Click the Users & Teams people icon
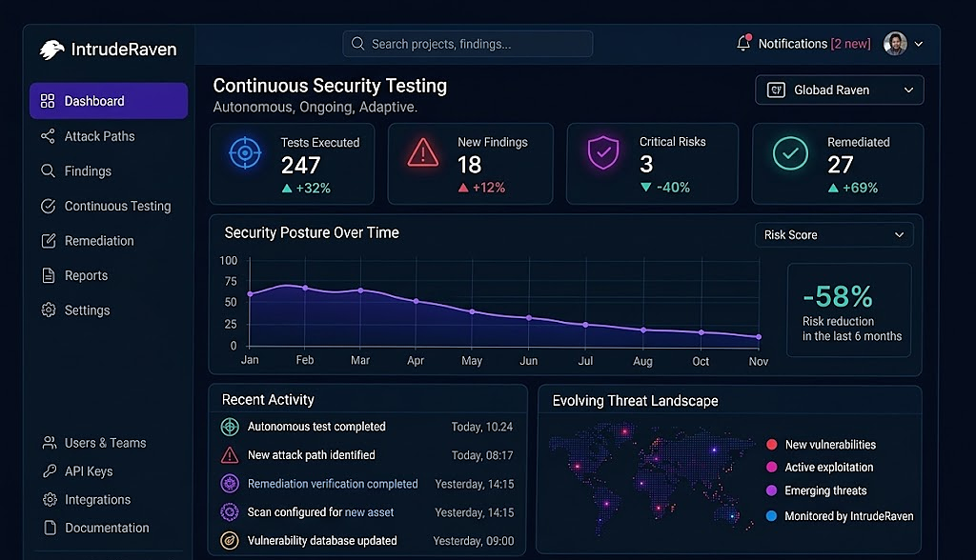This screenshot has width=976, height=560. [x=50, y=443]
